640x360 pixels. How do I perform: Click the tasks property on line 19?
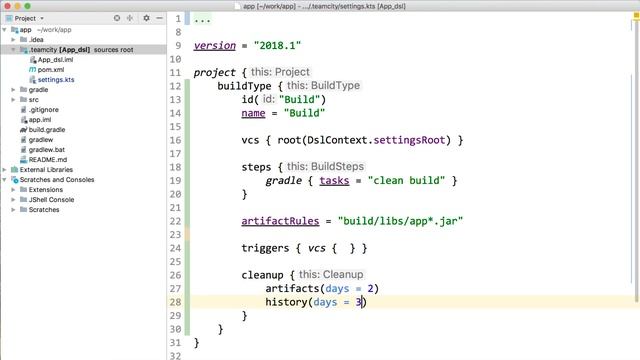[334, 180]
